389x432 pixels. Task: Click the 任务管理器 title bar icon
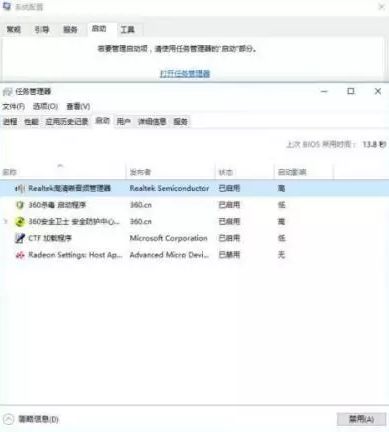pos(7,91)
